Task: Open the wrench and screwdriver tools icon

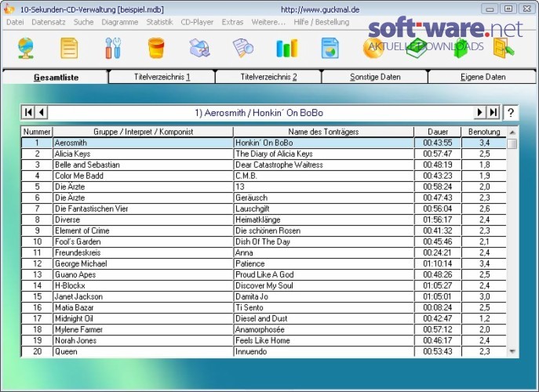Action: 113,48
